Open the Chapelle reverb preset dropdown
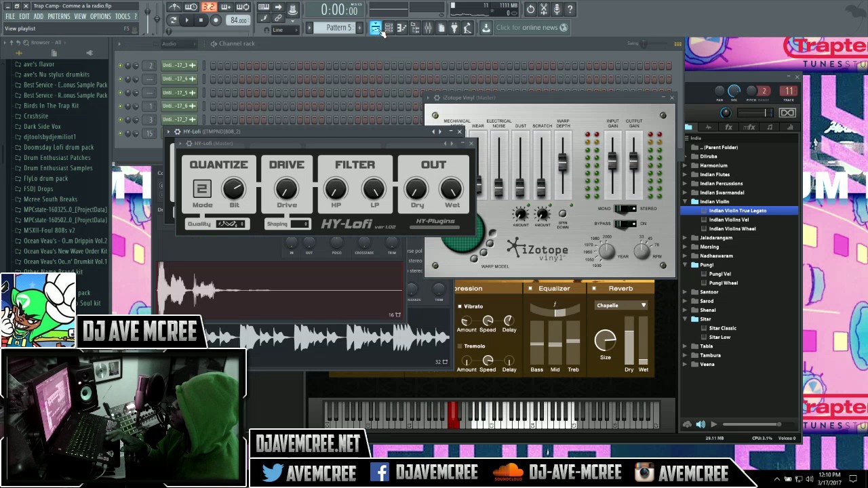 point(620,306)
